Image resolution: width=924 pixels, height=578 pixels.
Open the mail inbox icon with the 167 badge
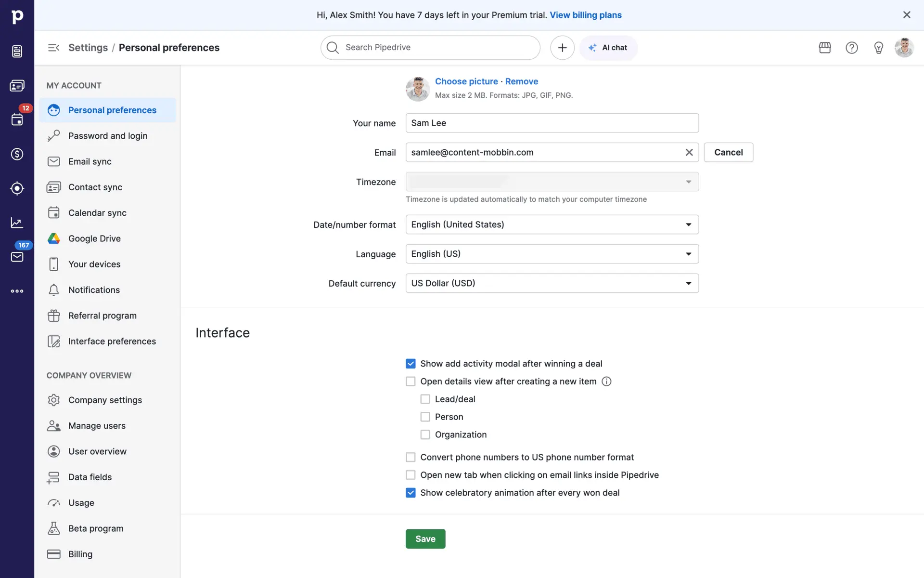pos(17,257)
